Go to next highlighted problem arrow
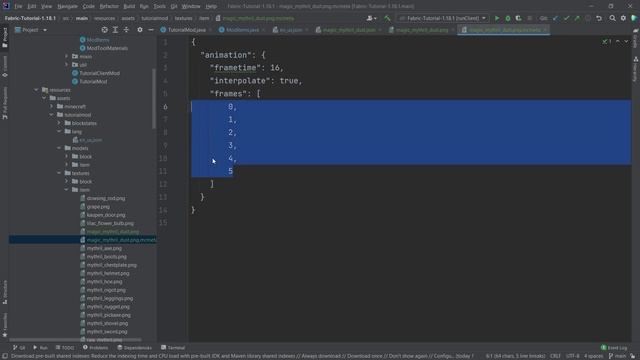Screen dimensions: 640x360 pyautogui.click(x=626, y=42)
